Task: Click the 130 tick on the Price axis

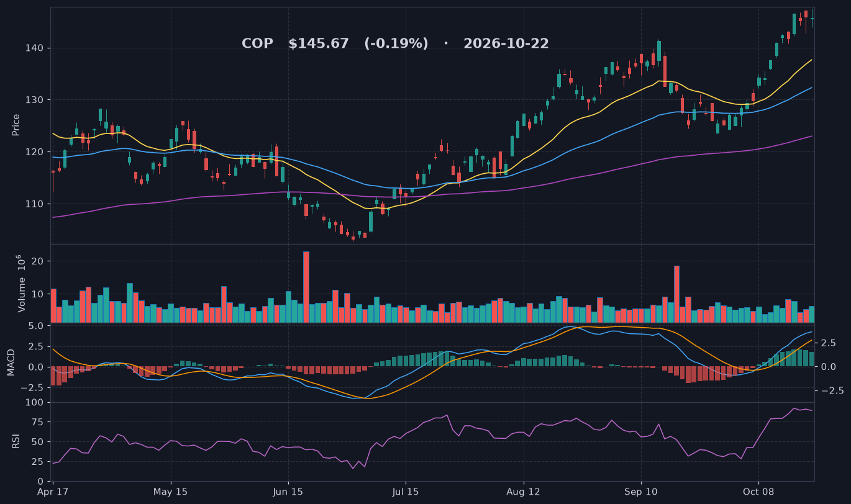Action: click(35, 100)
